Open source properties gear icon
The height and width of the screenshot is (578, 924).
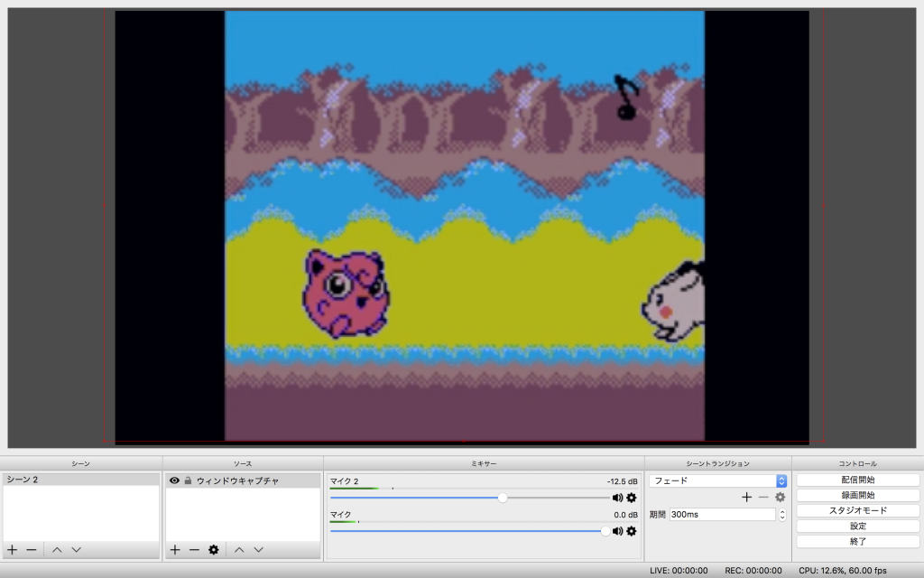click(x=213, y=550)
